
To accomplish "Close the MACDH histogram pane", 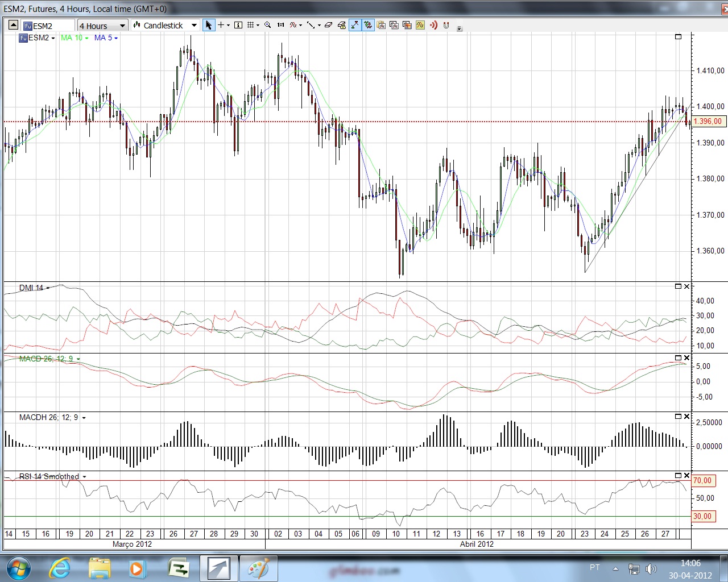I will pyautogui.click(x=686, y=416).
